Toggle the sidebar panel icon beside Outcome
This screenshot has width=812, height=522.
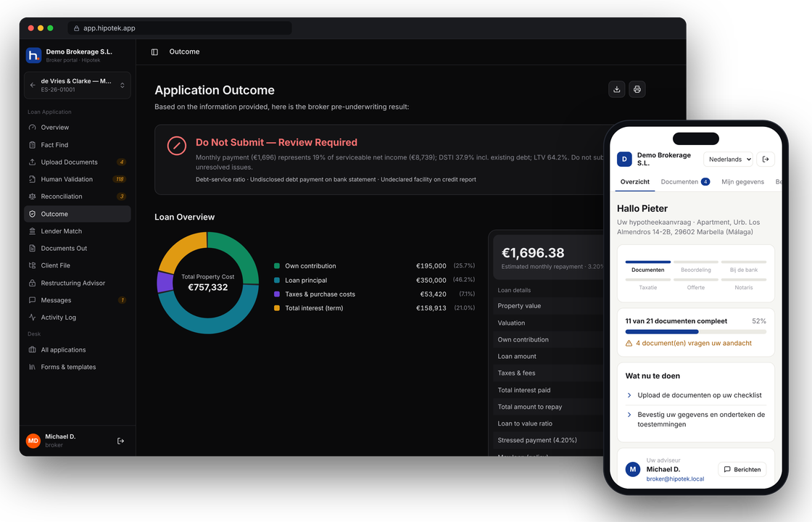coord(154,51)
